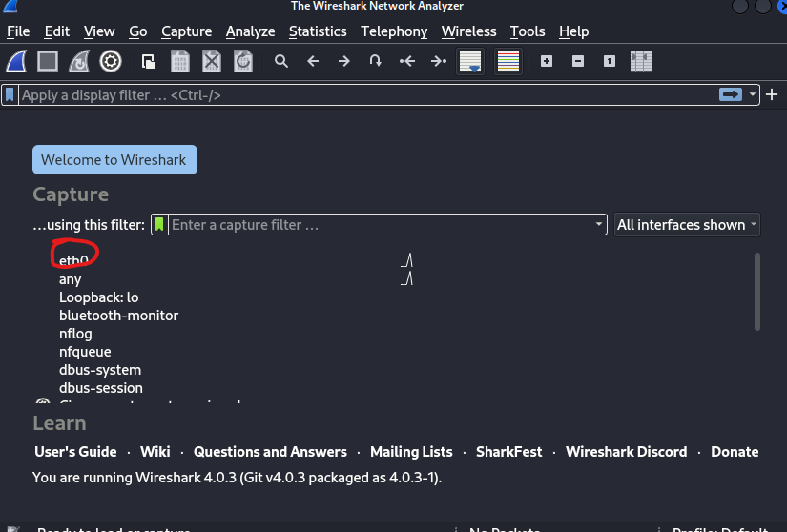Reload the capture file icon
Screen dimensions: 787x532
tap(243, 62)
